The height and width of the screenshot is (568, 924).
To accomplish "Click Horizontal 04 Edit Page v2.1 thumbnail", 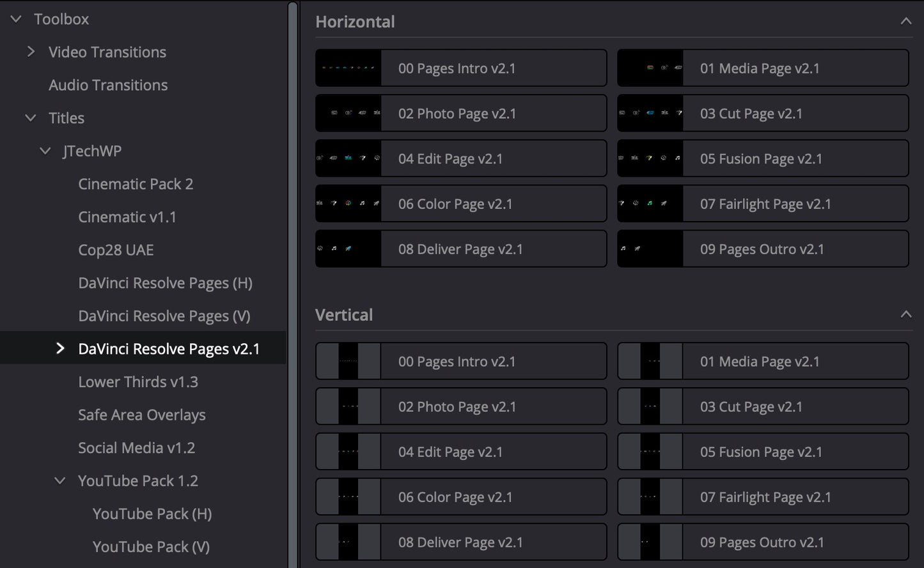I will click(x=348, y=158).
